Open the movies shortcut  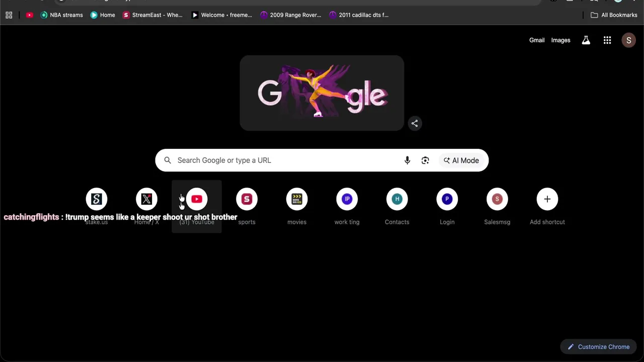297,206
